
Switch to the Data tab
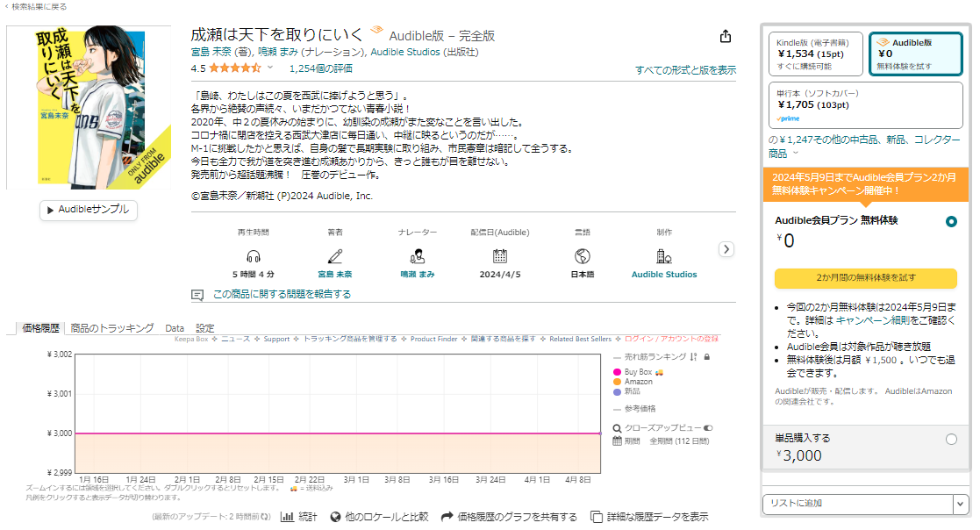(175, 328)
